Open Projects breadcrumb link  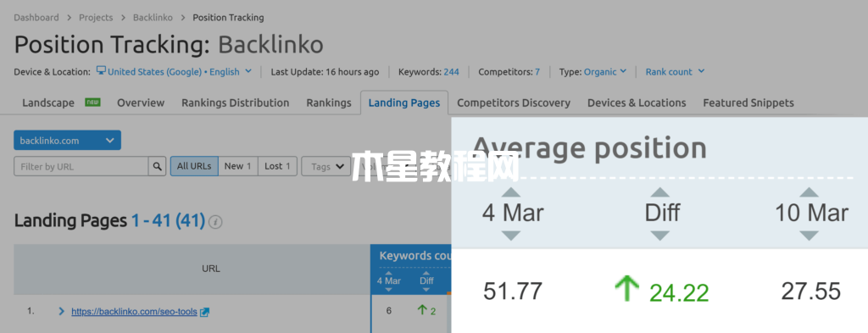coord(96,17)
